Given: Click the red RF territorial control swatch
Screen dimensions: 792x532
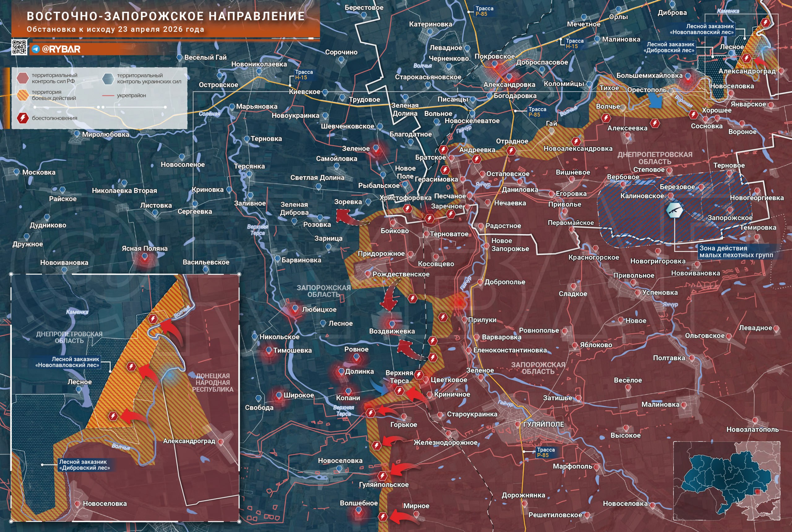Looking at the screenshot, I should [23, 78].
